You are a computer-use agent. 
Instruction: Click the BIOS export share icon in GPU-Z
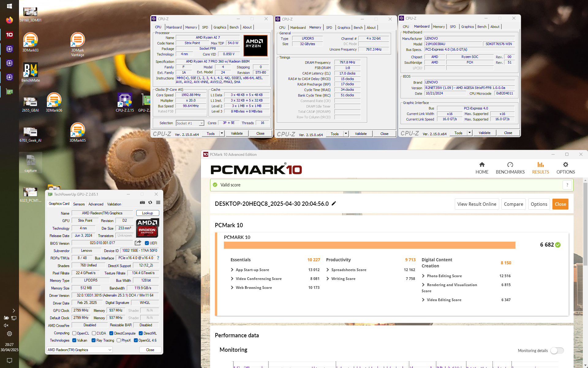(138, 243)
